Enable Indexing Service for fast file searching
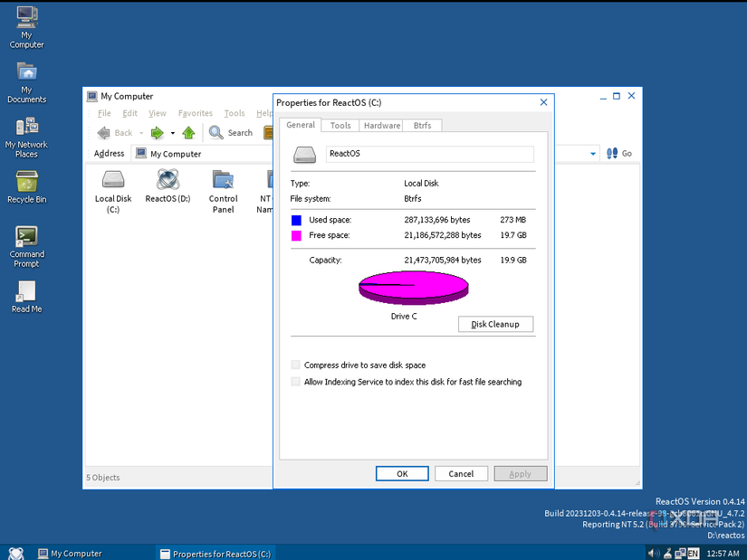This screenshot has width=747, height=560. (x=295, y=381)
